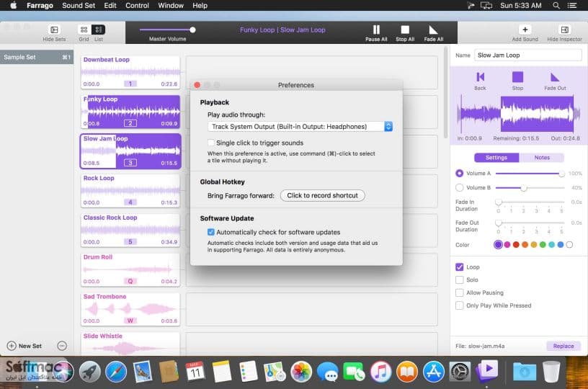Switch to the Notes tab
588x389 pixels.
[541, 158]
